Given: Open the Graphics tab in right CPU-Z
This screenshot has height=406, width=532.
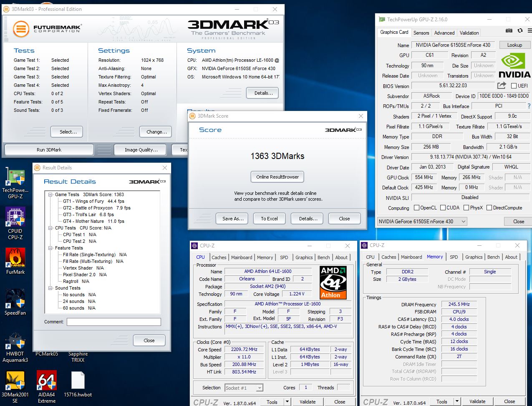Looking at the screenshot, I should (474, 257).
